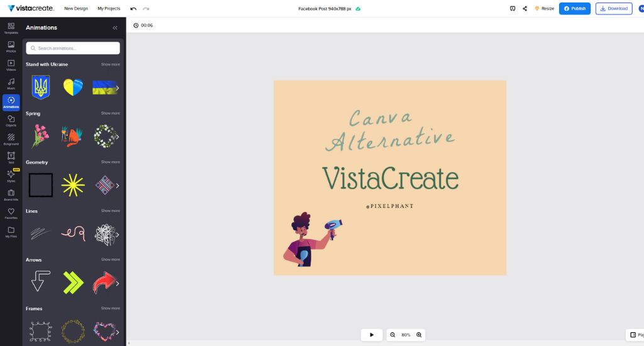Select the white scribble ball animation
This screenshot has width=644, height=346.
(105, 234)
